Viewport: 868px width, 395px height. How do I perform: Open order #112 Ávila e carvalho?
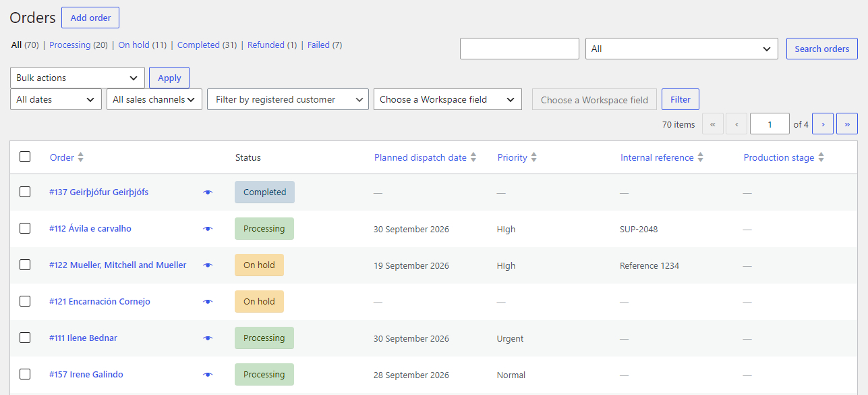pyautogui.click(x=90, y=229)
